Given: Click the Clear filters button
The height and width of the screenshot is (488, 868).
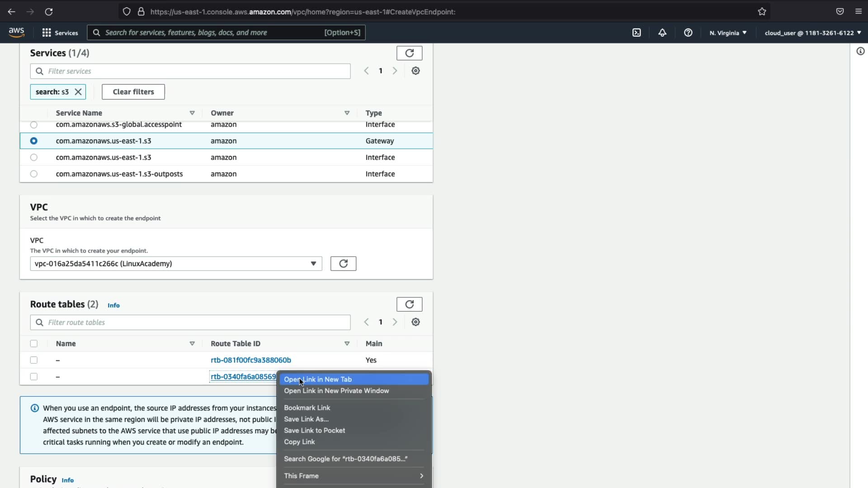Looking at the screenshot, I should [133, 92].
